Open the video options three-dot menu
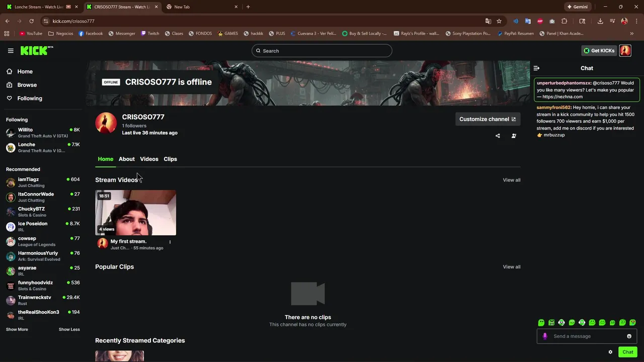 pyautogui.click(x=170, y=242)
